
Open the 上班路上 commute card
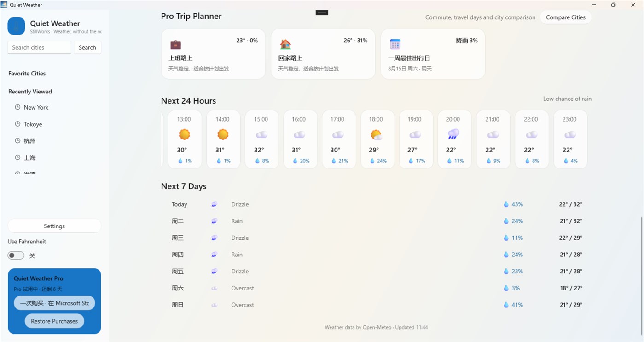(213, 54)
